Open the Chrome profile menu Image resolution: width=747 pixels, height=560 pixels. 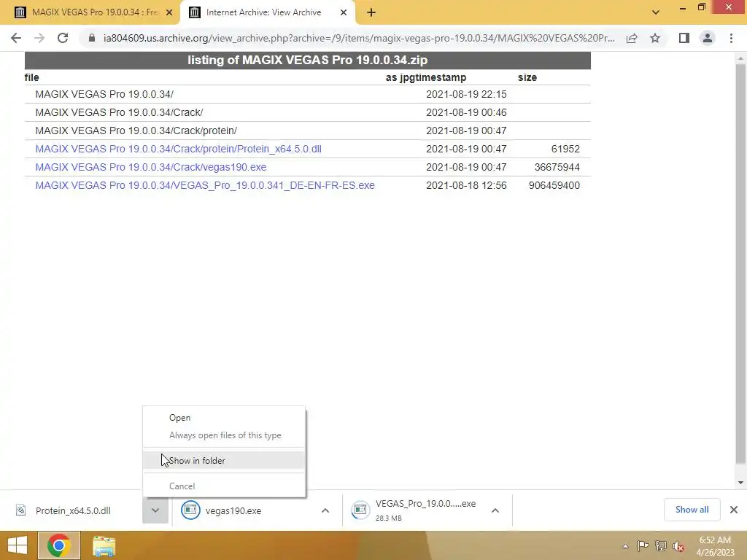tap(708, 38)
